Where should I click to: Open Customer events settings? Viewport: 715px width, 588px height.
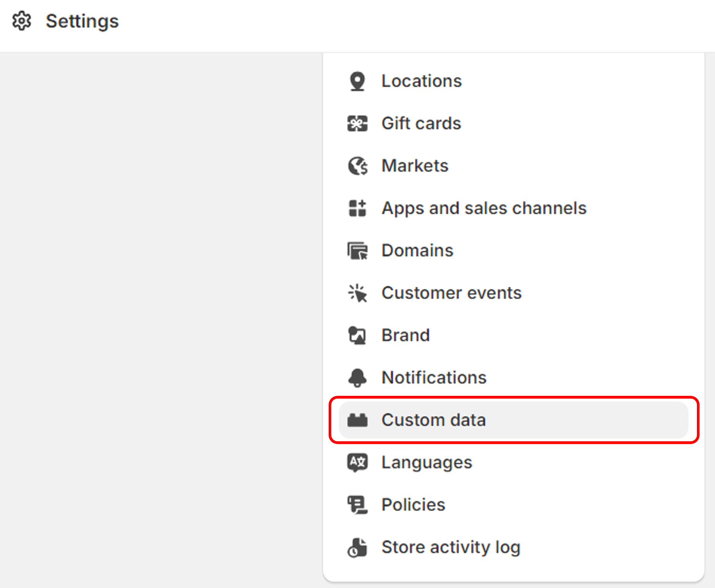(x=514, y=293)
